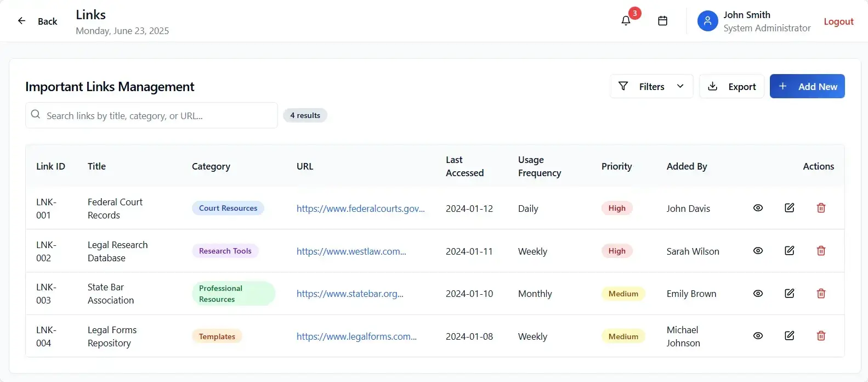Export the links list

click(731, 87)
